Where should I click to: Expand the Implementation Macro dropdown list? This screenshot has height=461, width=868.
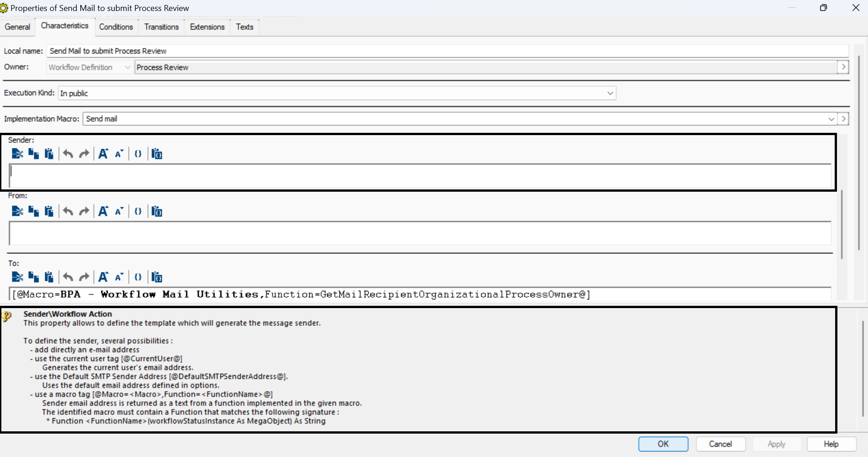coord(831,119)
